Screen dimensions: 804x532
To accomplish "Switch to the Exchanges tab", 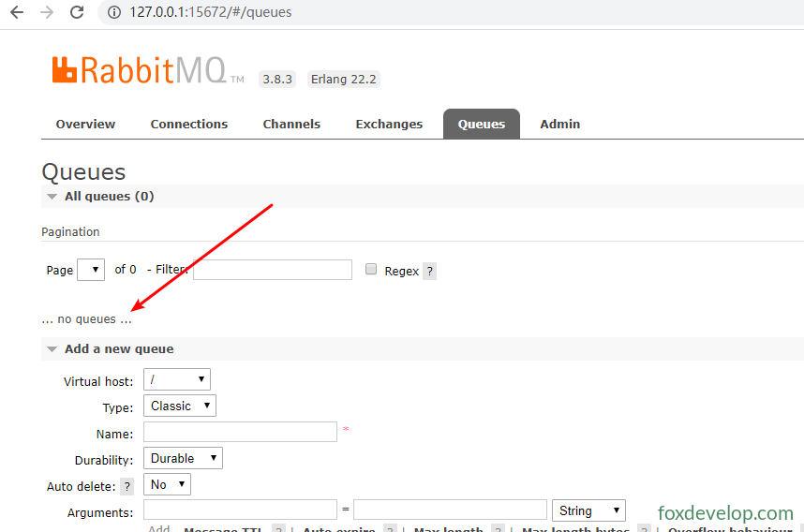I will click(x=389, y=124).
